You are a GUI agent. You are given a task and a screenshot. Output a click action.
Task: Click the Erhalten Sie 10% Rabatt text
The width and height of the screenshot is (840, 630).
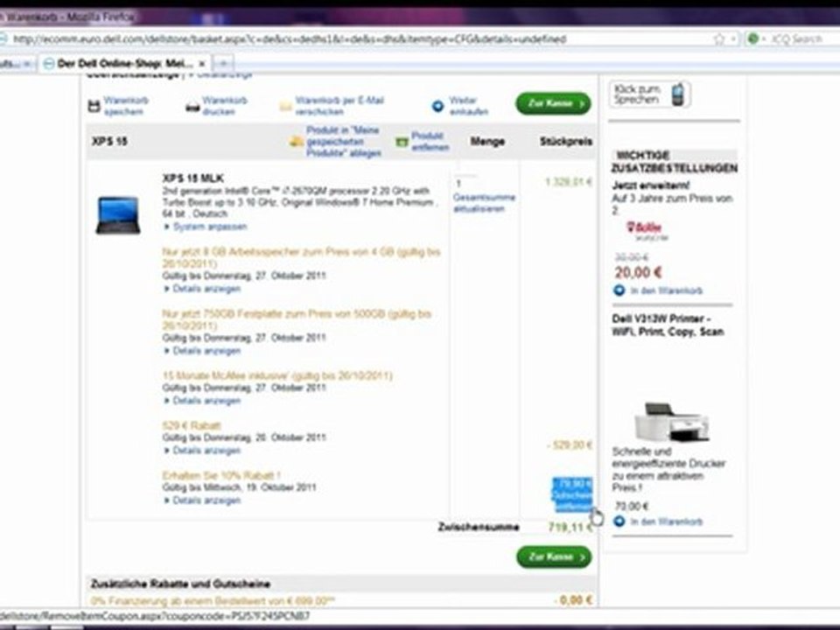pyautogui.click(x=221, y=475)
